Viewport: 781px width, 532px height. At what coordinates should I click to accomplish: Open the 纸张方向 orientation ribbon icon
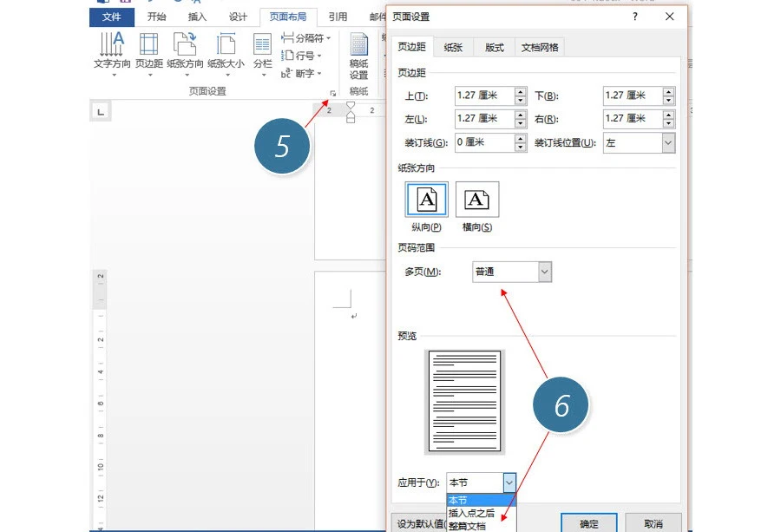pyautogui.click(x=185, y=54)
